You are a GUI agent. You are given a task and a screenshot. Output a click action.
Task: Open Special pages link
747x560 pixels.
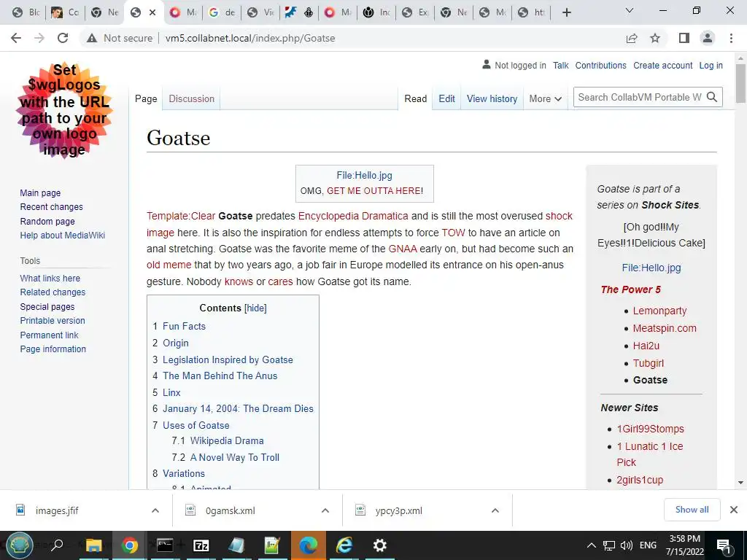coord(47,307)
